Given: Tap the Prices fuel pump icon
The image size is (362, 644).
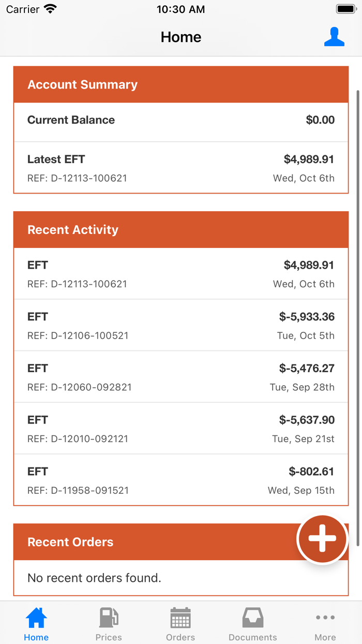Looking at the screenshot, I should (108, 617).
